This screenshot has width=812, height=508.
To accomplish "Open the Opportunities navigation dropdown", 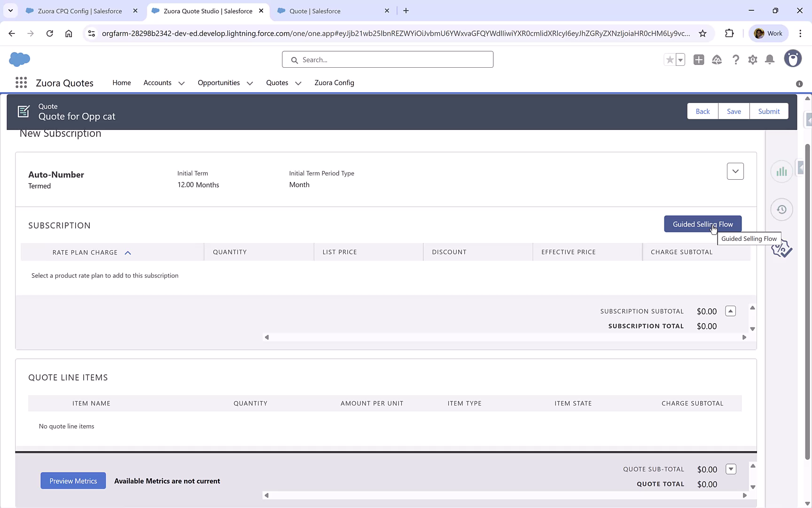I will (249, 83).
